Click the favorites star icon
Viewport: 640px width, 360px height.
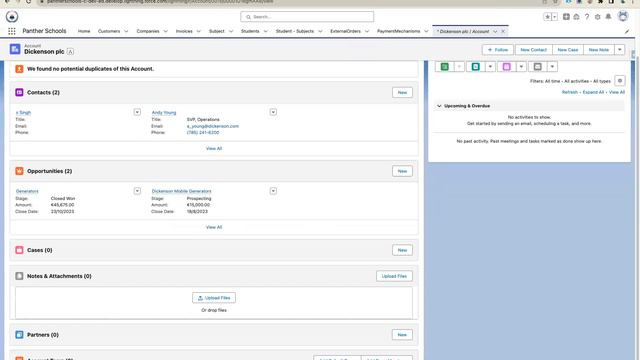coord(547,17)
